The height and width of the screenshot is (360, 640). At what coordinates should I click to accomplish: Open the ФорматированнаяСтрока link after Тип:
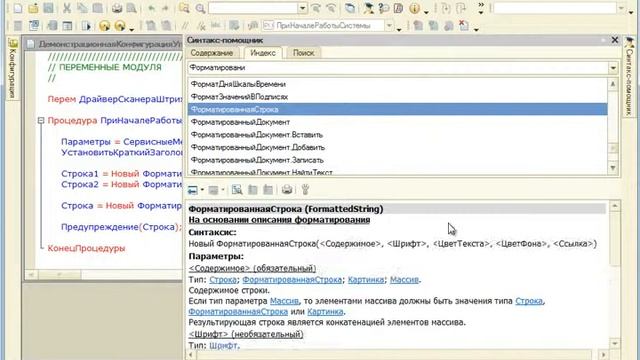tap(292, 280)
